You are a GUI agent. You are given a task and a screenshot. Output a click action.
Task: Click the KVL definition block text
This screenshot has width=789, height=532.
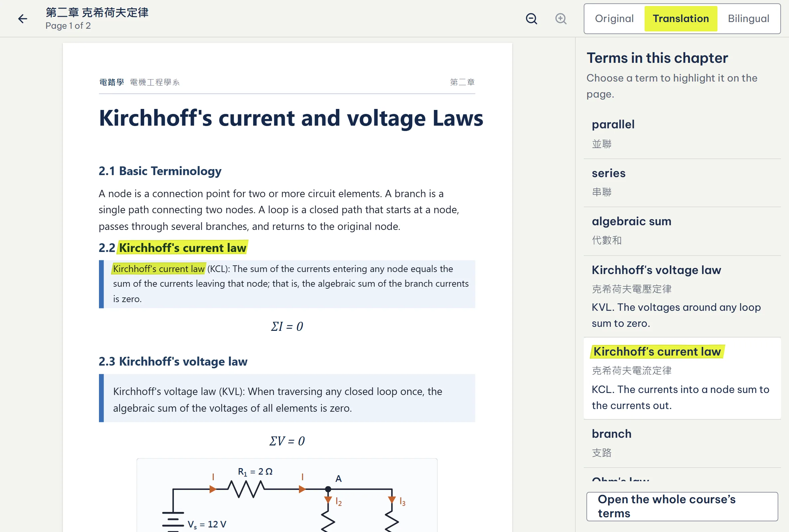277,400
